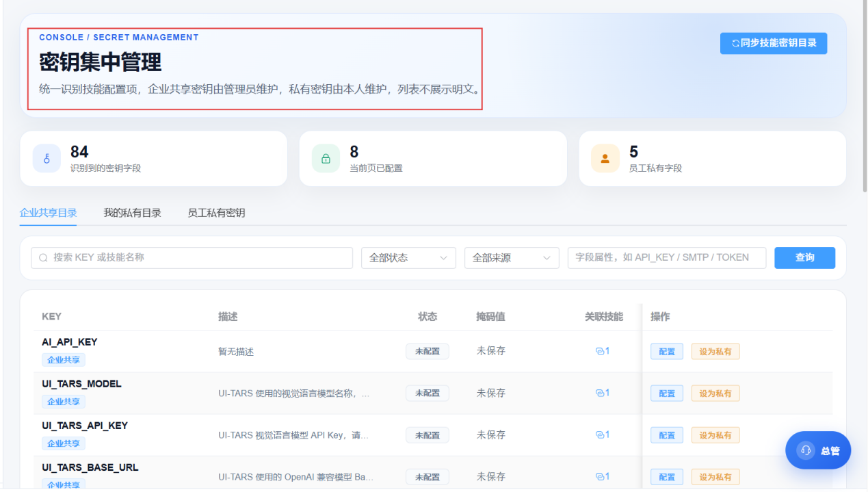Click 企业共享 tag under UI_TARS_API_KEY
The width and height of the screenshot is (868, 492).
point(64,443)
